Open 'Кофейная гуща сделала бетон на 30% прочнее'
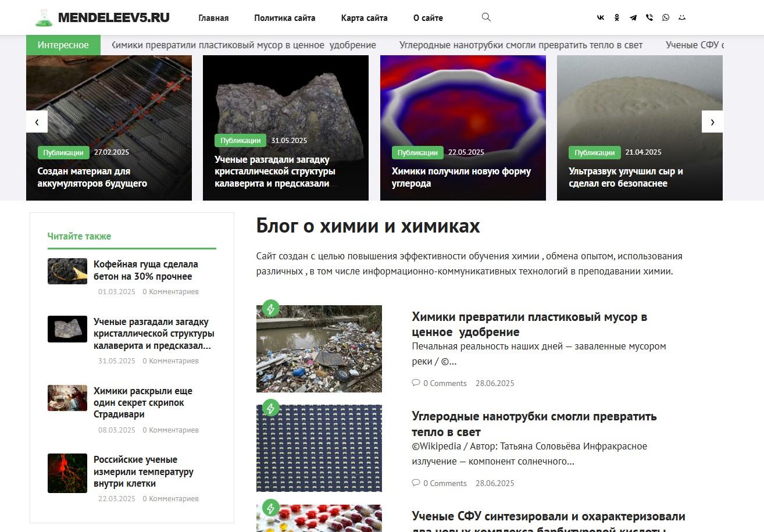 click(x=146, y=270)
